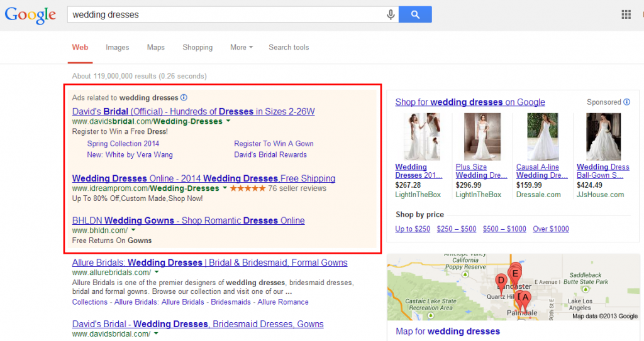The width and height of the screenshot is (644, 341).
Task: Open Wedding Dresses 201... product link
Action: point(418,171)
